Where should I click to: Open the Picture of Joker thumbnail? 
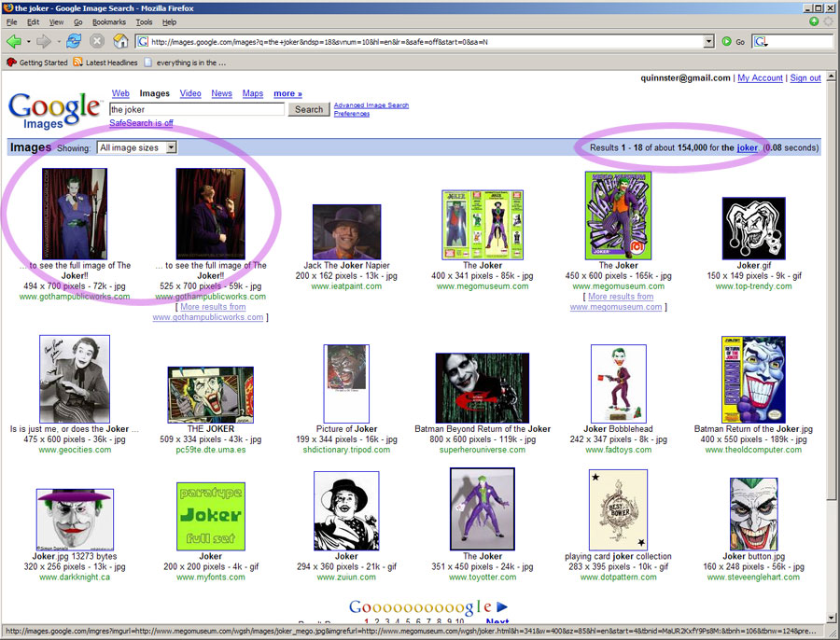click(346, 384)
